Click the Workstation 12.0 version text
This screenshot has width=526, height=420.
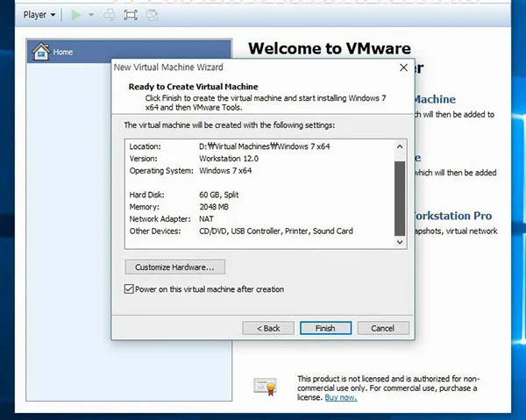229,159
